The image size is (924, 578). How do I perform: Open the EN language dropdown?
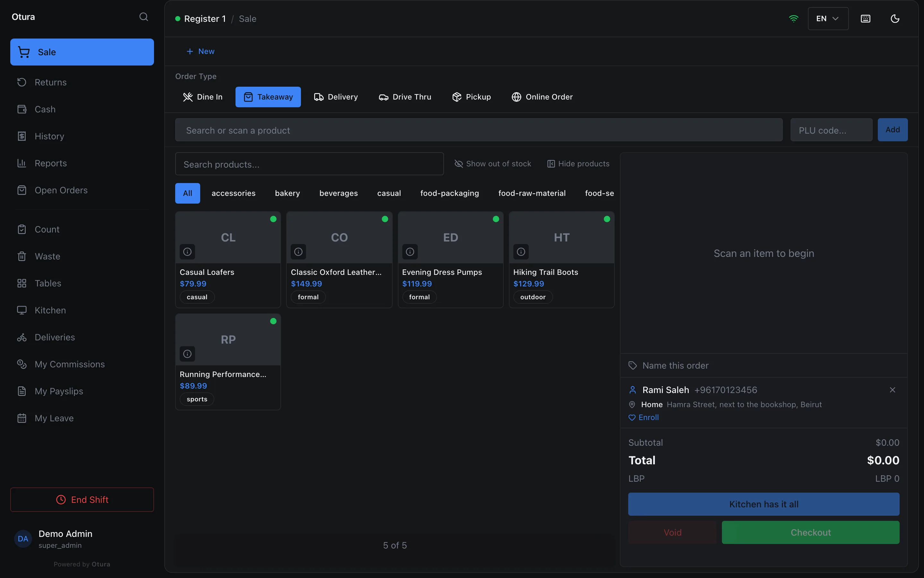pos(828,19)
